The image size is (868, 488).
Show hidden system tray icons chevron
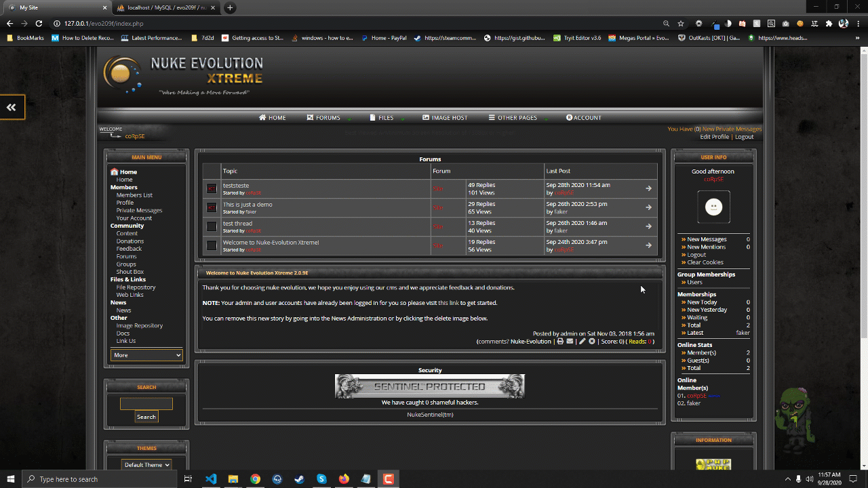coord(788,479)
